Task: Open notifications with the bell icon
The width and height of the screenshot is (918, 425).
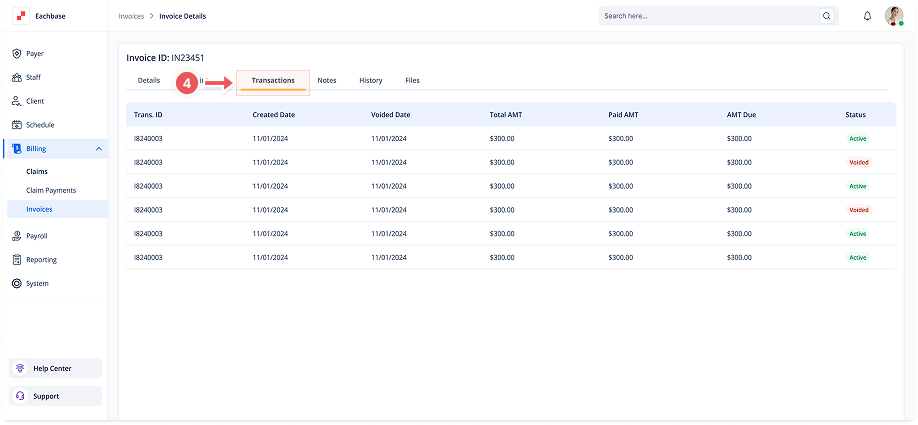Action: (867, 16)
